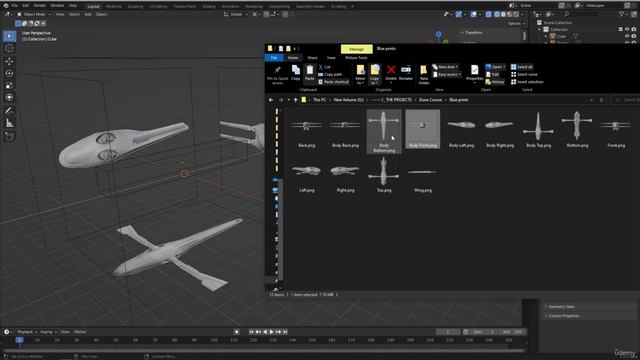Go back with Explorer's back arrow
The height and width of the screenshot is (360, 640).
[271, 100]
